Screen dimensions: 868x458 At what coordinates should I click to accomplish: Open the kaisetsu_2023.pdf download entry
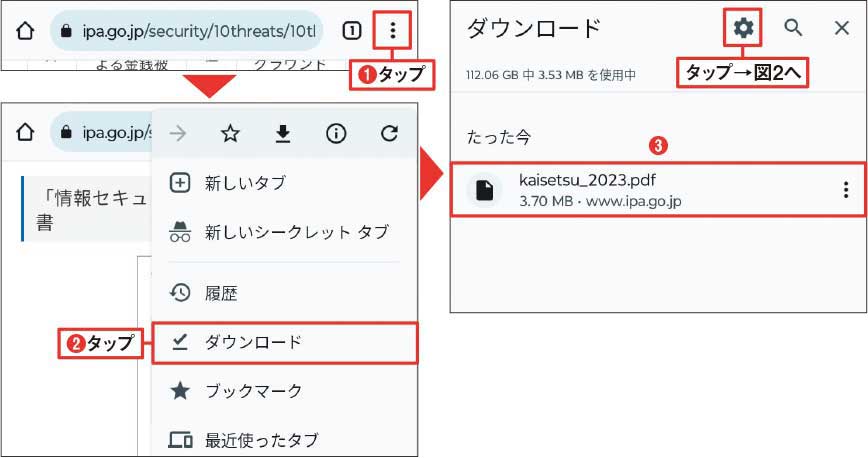(x=658, y=189)
